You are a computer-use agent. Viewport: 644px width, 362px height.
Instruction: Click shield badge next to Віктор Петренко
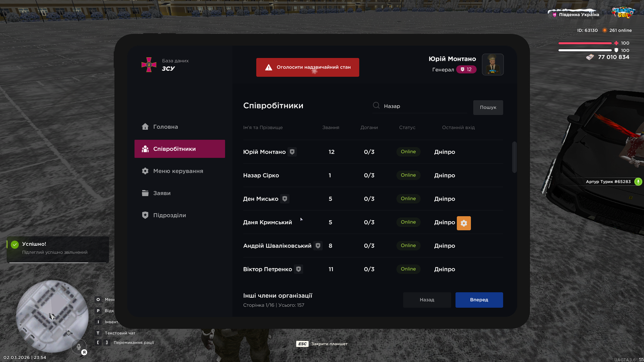tap(298, 269)
